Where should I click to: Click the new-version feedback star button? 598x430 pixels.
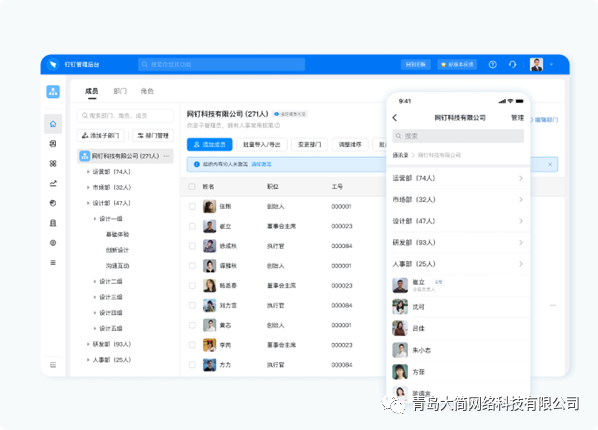(457, 64)
